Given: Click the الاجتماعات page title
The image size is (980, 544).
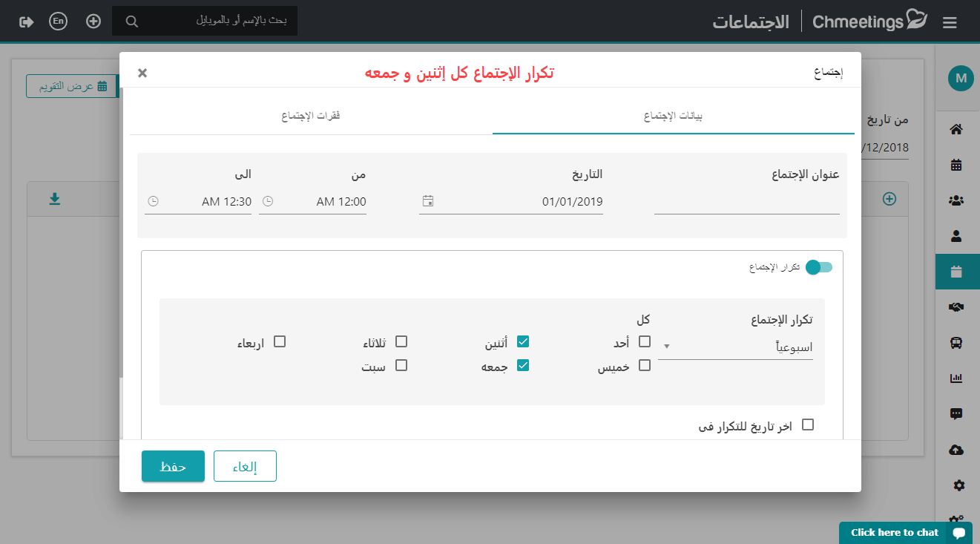Looking at the screenshot, I should pyautogui.click(x=751, y=21).
